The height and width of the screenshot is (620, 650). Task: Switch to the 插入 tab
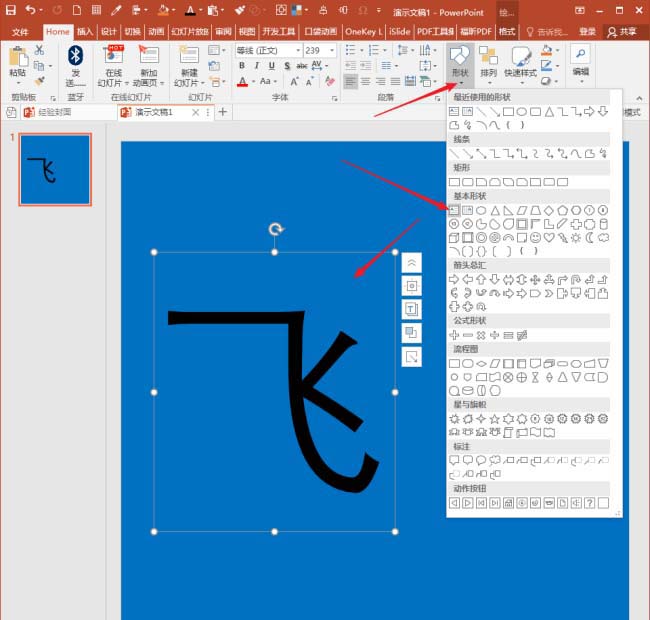85,31
